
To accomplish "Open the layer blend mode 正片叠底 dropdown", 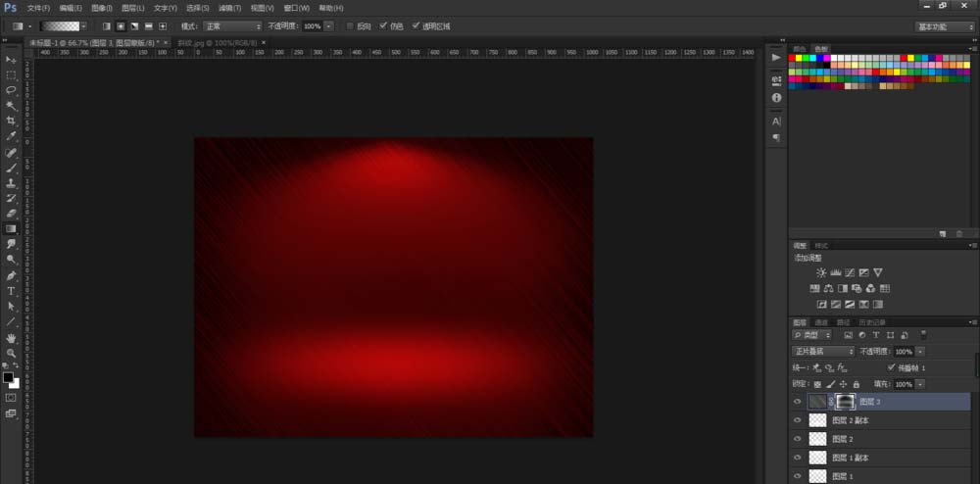I will click(822, 351).
